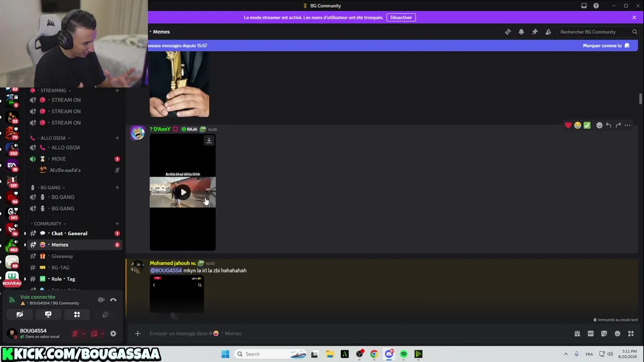The width and height of the screenshot is (644, 362).
Task: Open the gift icon in message bar
Action: [x=577, y=333]
